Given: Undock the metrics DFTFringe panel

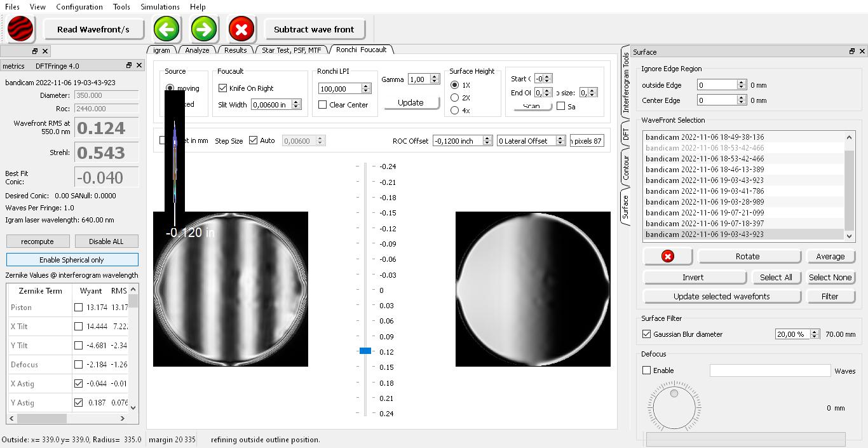Looking at the screenshot, I should click(x=128, y=65).
